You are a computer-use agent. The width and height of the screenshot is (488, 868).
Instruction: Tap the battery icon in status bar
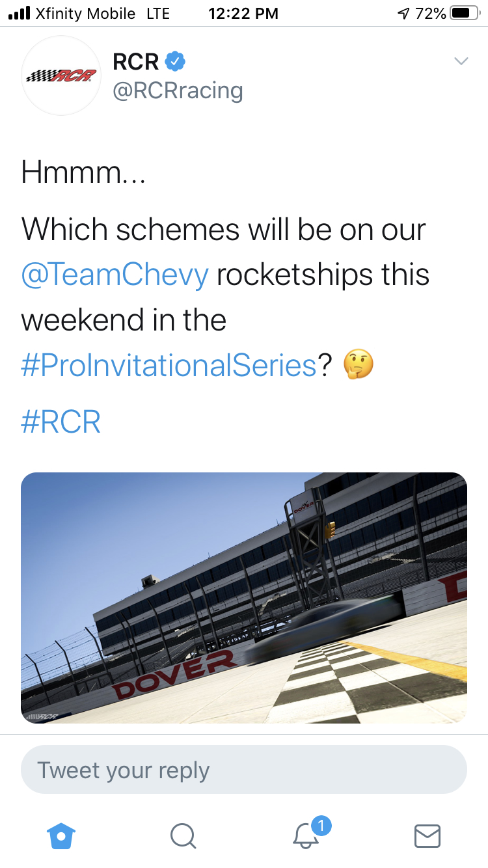point(465,13)
